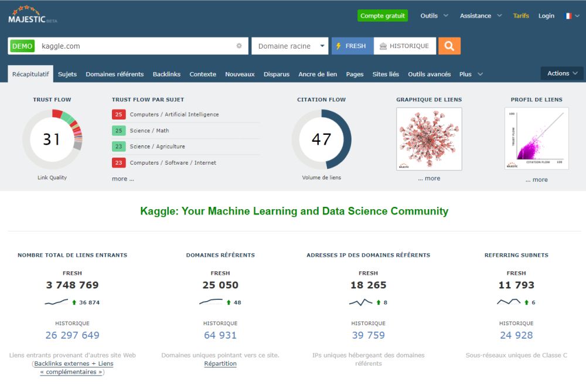This screenshot has height=392, width=586.
Task: Open the Pages tab
Action: [355, 74]
